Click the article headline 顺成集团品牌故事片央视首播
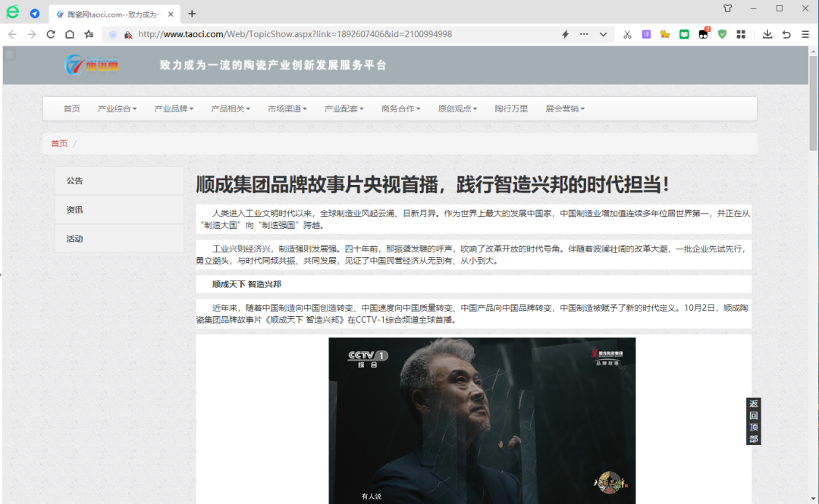 coord(432,184)
